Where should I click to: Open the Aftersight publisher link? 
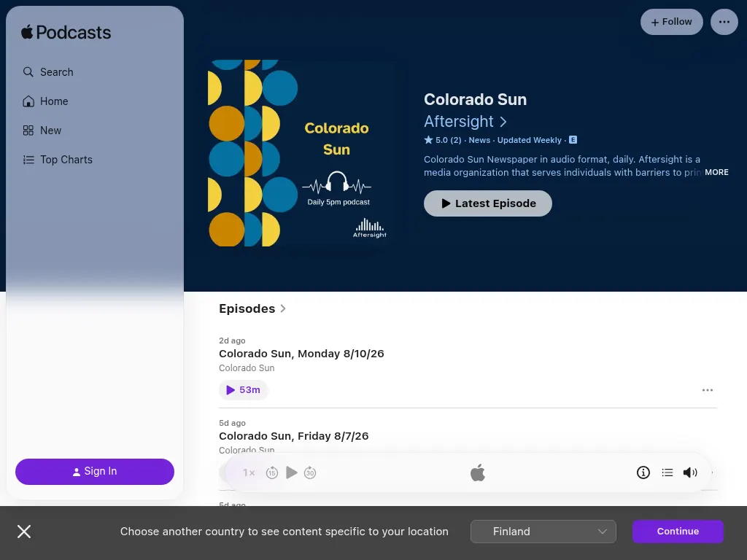point(465,122)
